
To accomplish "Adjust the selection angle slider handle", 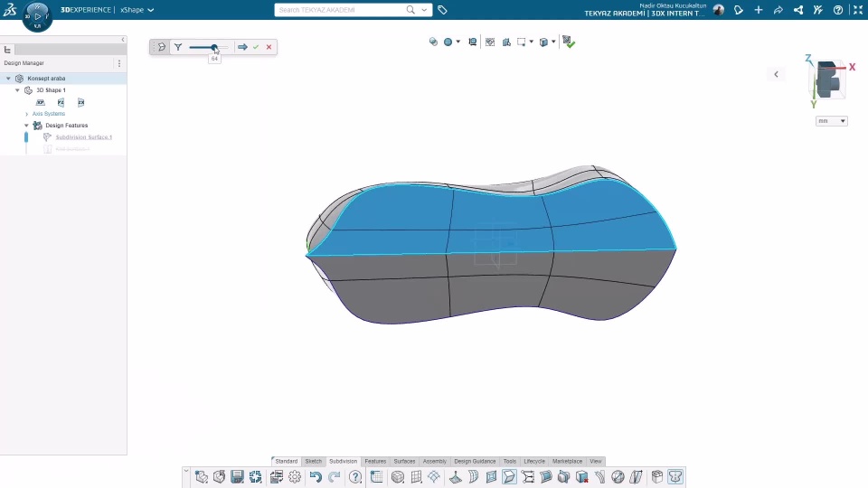I will tap(214, 47).
